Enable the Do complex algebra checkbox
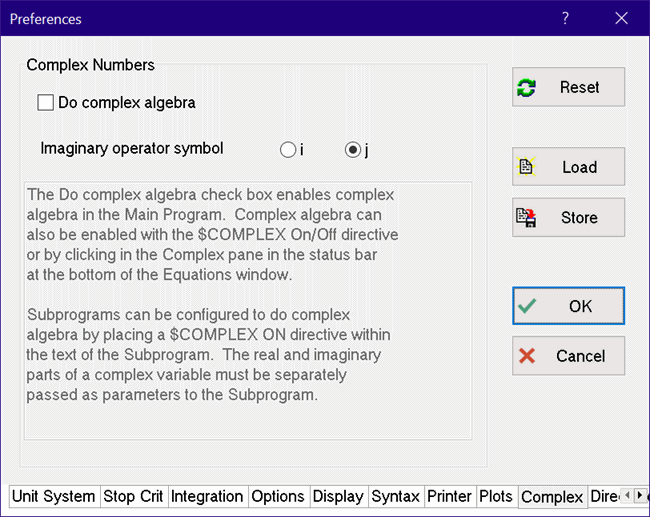The image size is (650, 517). tap(45, 102)
